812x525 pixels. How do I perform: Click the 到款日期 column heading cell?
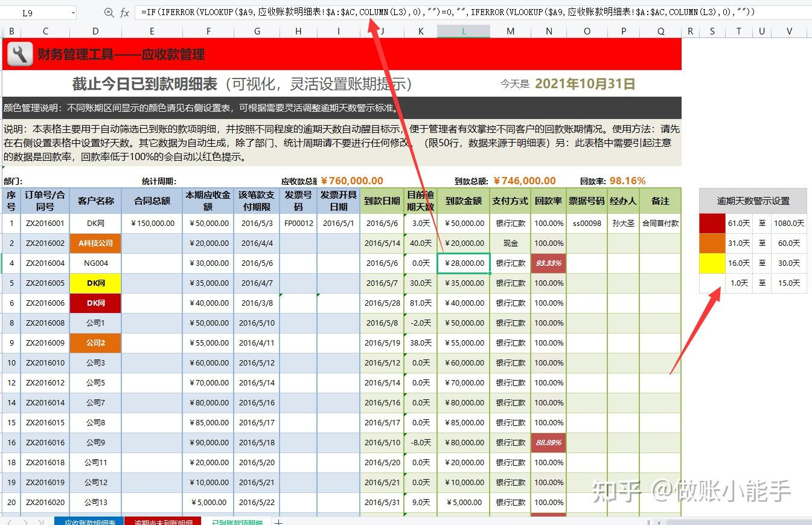point(382,201)
